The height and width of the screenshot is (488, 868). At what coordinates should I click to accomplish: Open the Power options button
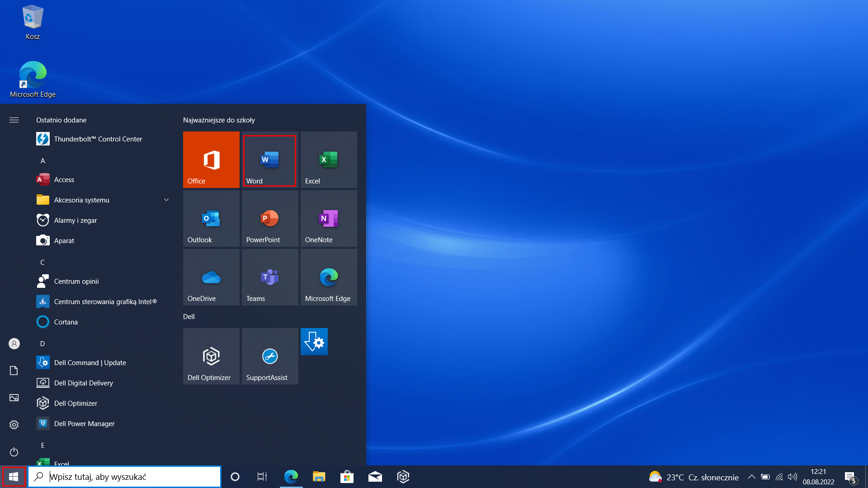[14, 452]
